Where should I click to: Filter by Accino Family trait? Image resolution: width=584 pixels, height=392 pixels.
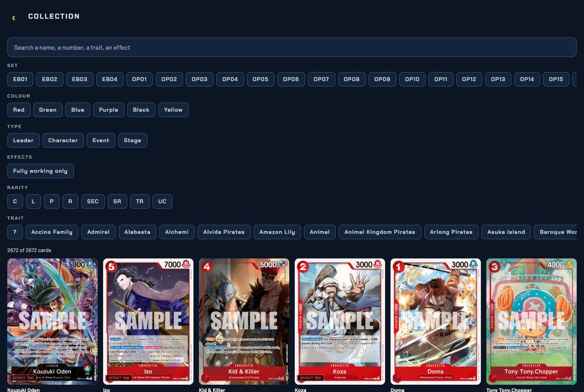[52, 232]
